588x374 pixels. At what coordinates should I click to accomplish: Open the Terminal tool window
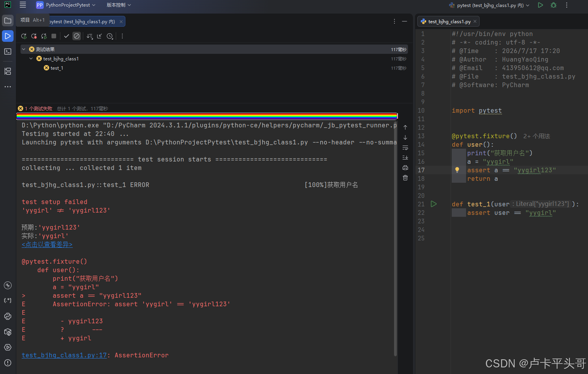8,51
